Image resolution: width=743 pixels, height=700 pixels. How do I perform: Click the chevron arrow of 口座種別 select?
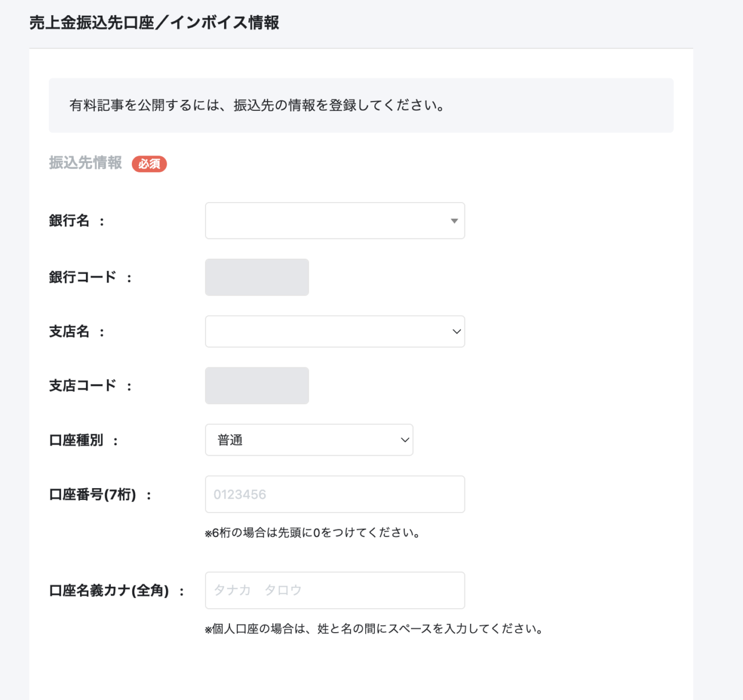(405, 440)
